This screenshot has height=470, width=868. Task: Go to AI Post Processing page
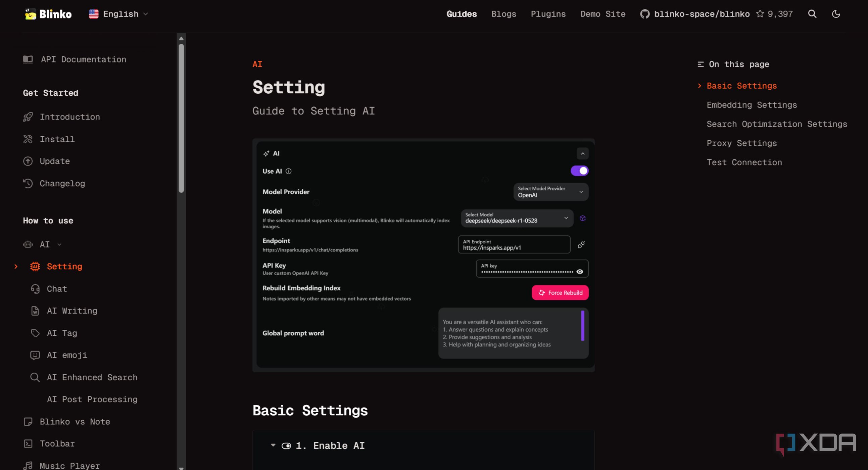tap(92, 399)
